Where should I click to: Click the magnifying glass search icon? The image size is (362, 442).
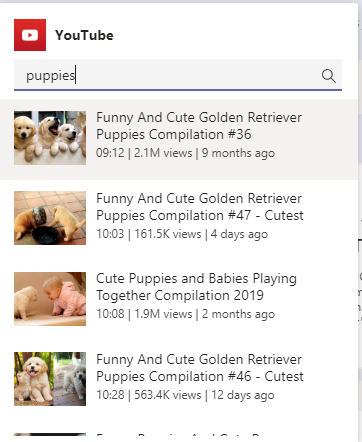tap(329, 76)
